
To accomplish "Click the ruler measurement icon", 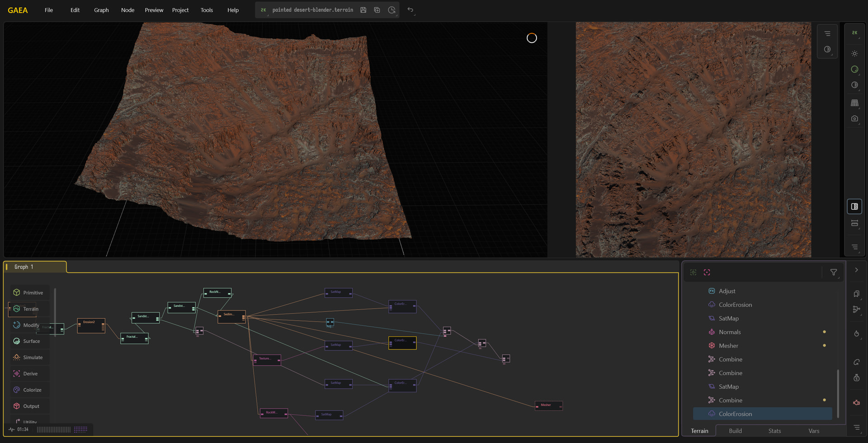I will (x=854, y=223).
